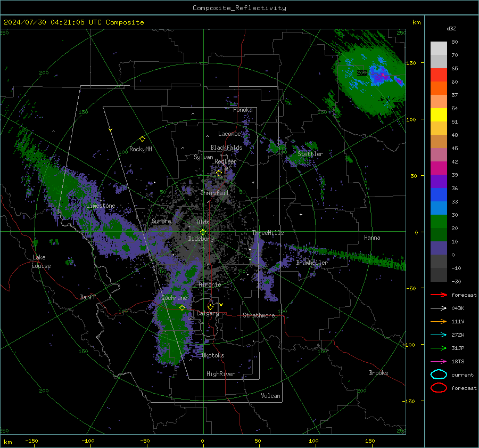Click the Calgary city label
Viewport: 479px width, 448px height.
coord(208,313)
